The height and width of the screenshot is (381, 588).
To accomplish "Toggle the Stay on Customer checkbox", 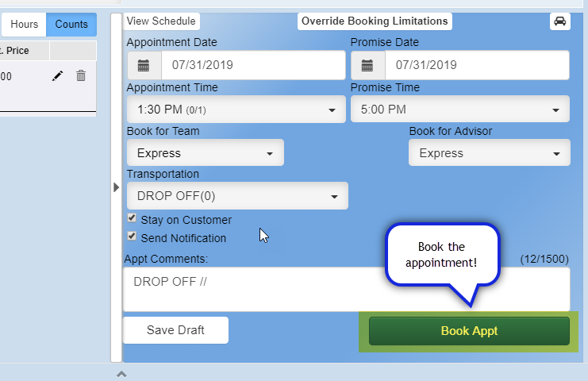I will (132, 219).
